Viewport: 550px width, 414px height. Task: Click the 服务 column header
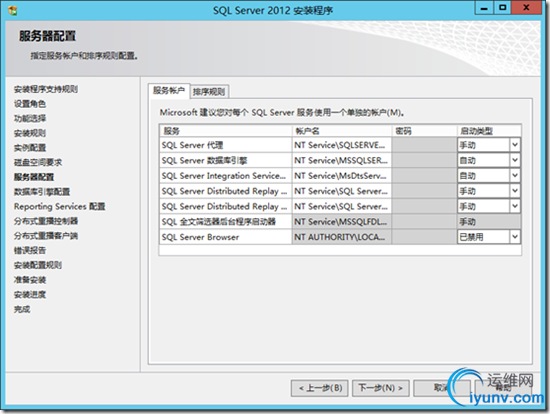coord(226,131)
